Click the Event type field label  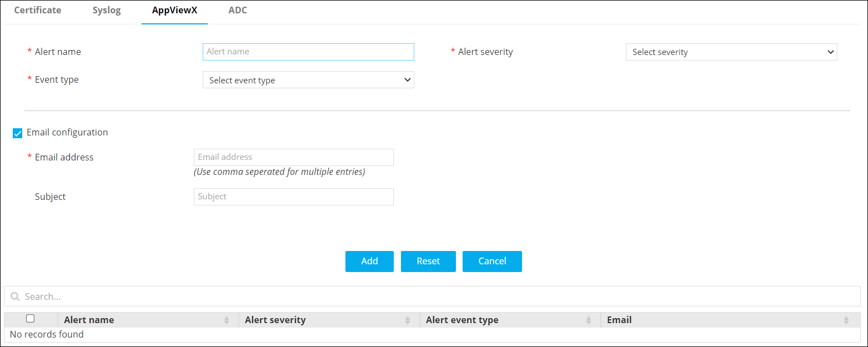pyautogui.click(x=57, y=79)
